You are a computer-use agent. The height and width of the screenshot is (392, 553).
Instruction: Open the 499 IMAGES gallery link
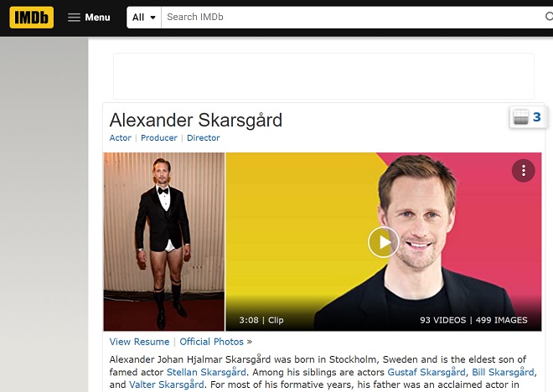coord(502,320)
